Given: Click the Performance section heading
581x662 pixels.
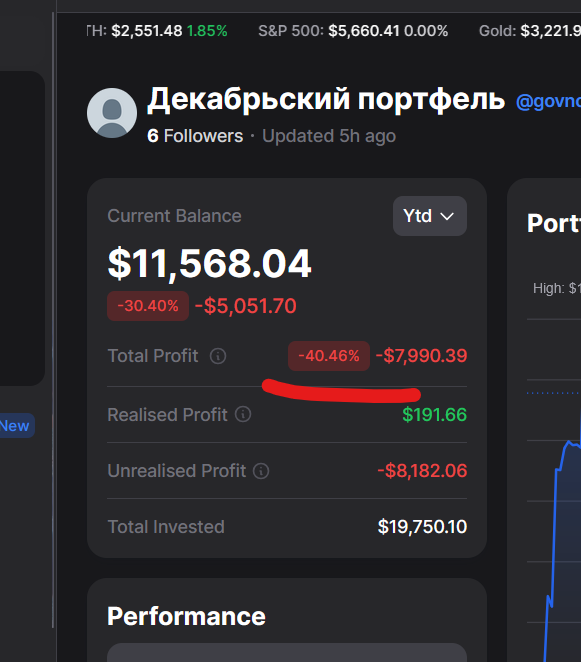Looking at the screenshot, I should click(186, 616).
